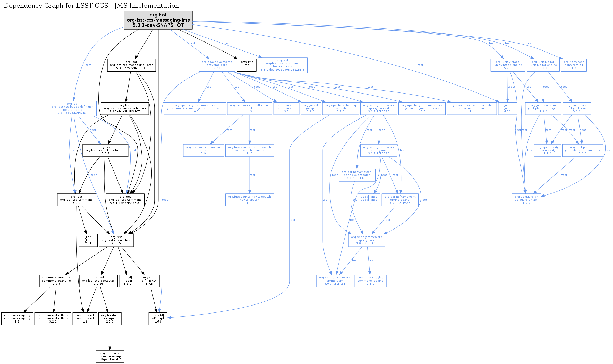Select the activemq-core 5.7.0 node

[217, 65]
